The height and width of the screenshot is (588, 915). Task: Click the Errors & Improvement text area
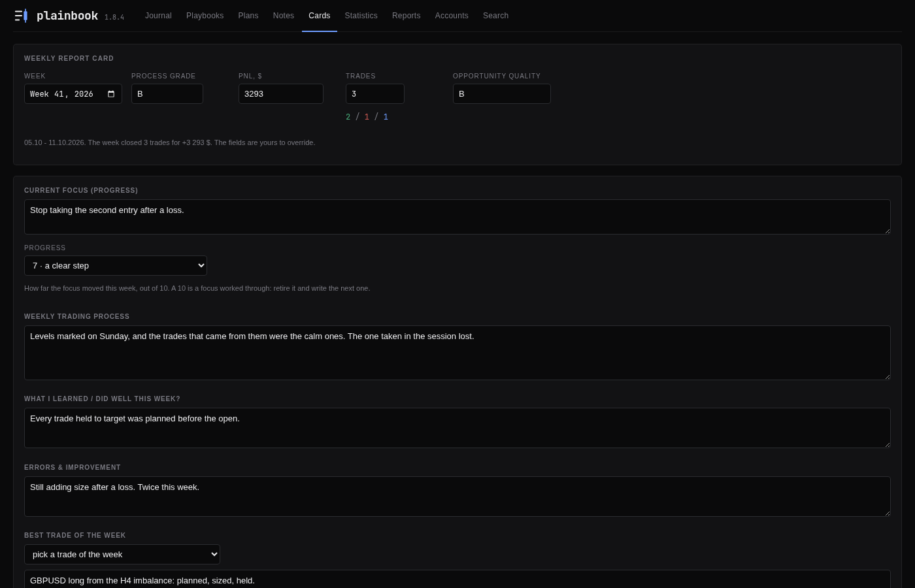click(457, 497)
